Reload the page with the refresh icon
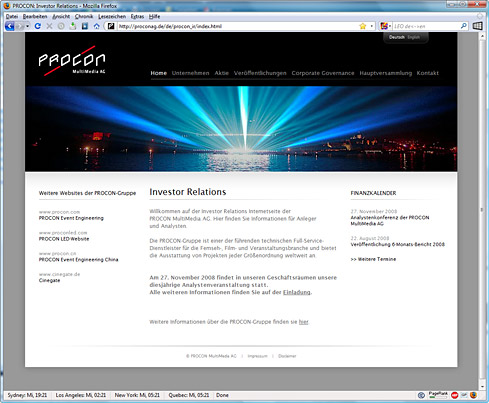 (x=38, y=26)
